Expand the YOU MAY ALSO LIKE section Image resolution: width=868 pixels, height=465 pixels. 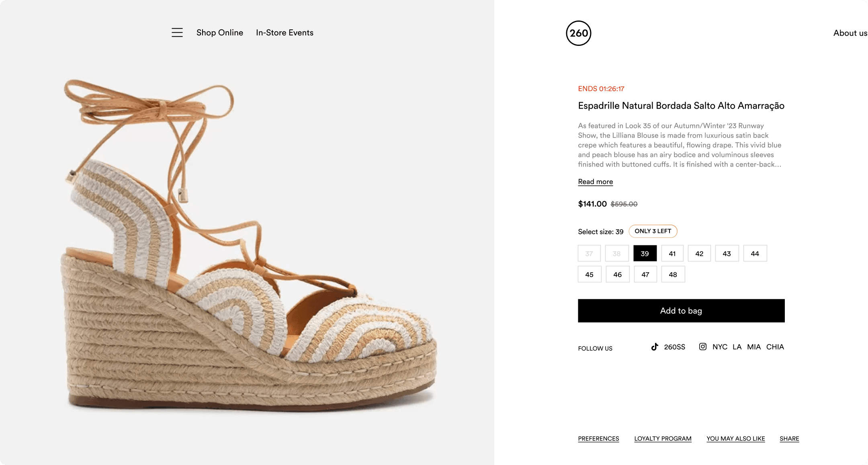[736, 438]
